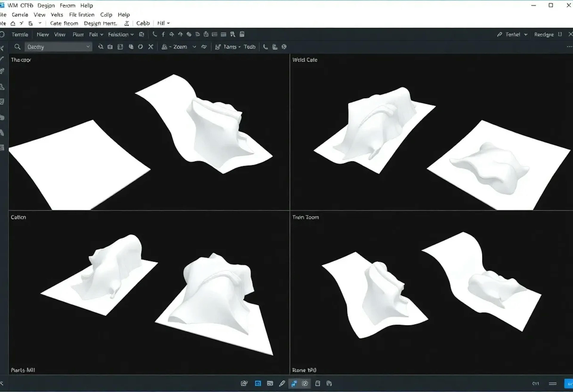
Task: Toggle the highlighted node tool in the status bar
Action: click(294, 383)
